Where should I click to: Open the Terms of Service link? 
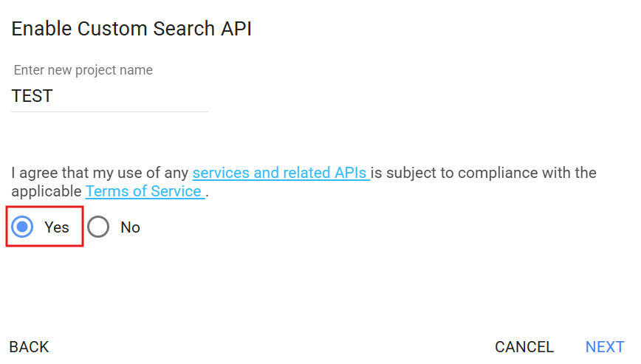[x=144, y=191]
